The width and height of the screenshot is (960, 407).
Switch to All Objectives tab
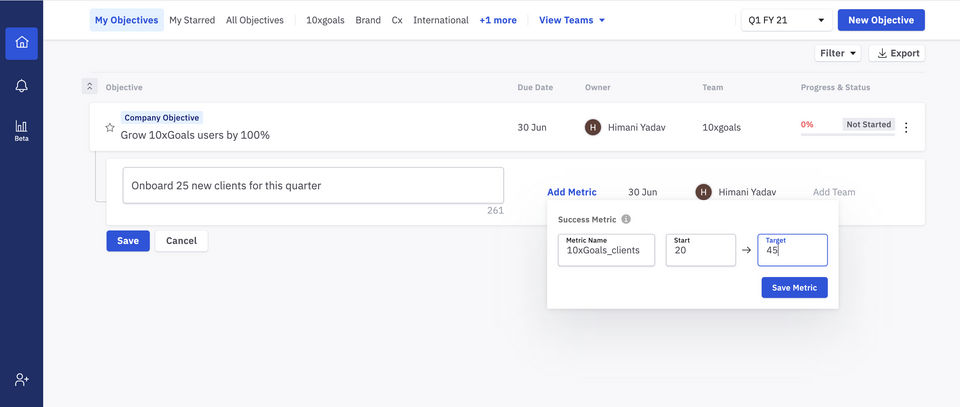point(254,20)
